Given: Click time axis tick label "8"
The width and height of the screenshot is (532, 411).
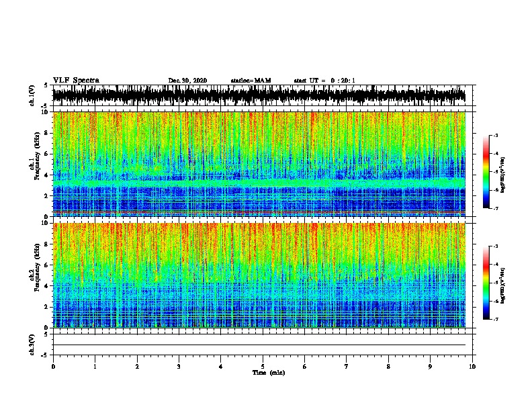Looking at the screenshot, I should tap(388, 367).
